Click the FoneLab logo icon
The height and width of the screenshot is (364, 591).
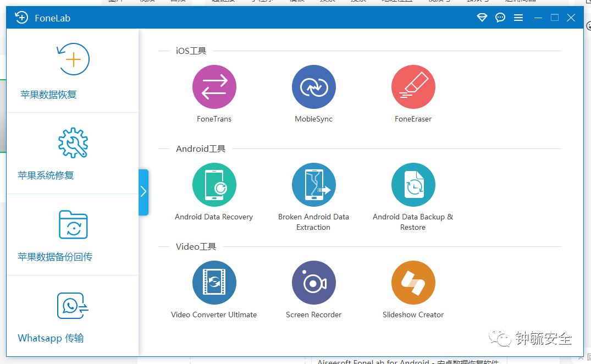click(x=21, y=18)
